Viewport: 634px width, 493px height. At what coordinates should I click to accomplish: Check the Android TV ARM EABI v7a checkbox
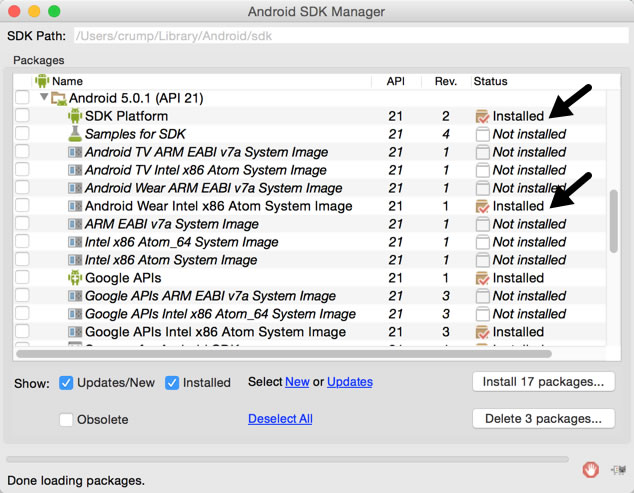click(22, 151)
